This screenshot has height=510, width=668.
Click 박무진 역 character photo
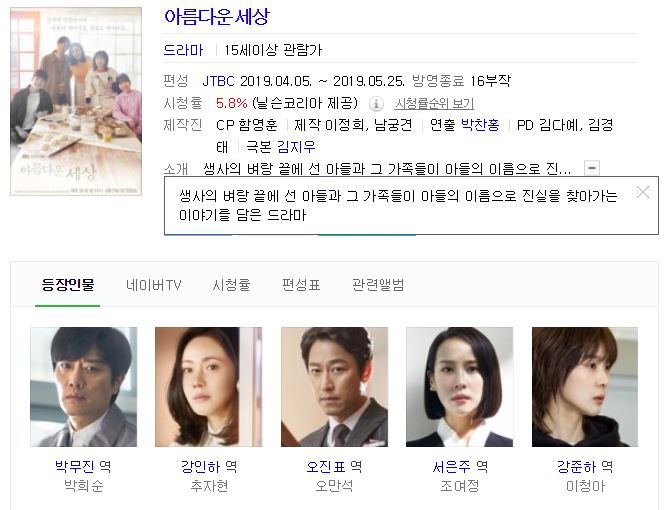[84, 387]
